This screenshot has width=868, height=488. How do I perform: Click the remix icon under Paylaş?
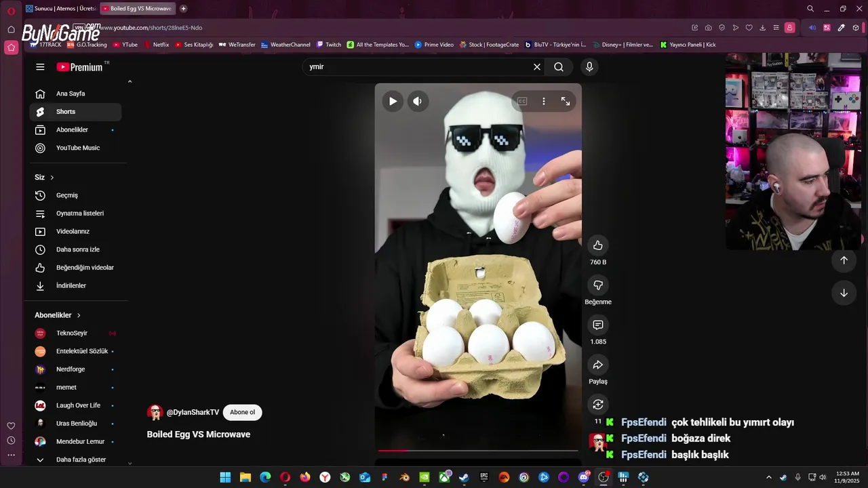pyautogui.click(x=598, y=405)
